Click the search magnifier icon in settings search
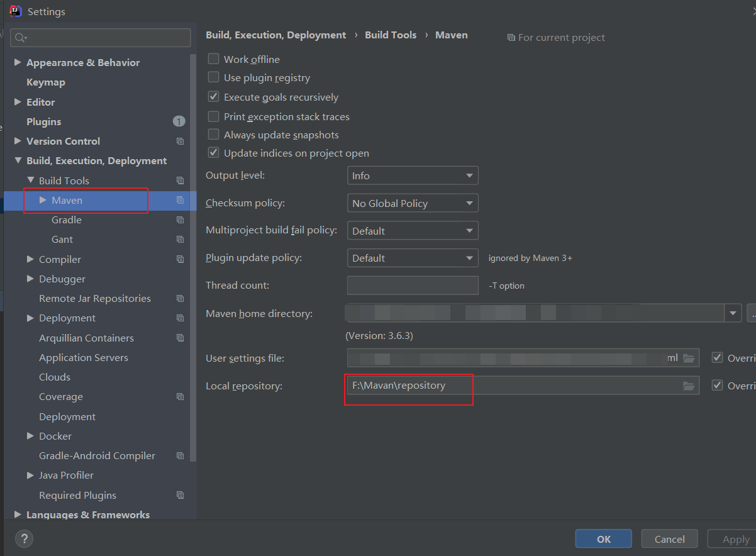 pyautogui.click(x=21, y=38)
